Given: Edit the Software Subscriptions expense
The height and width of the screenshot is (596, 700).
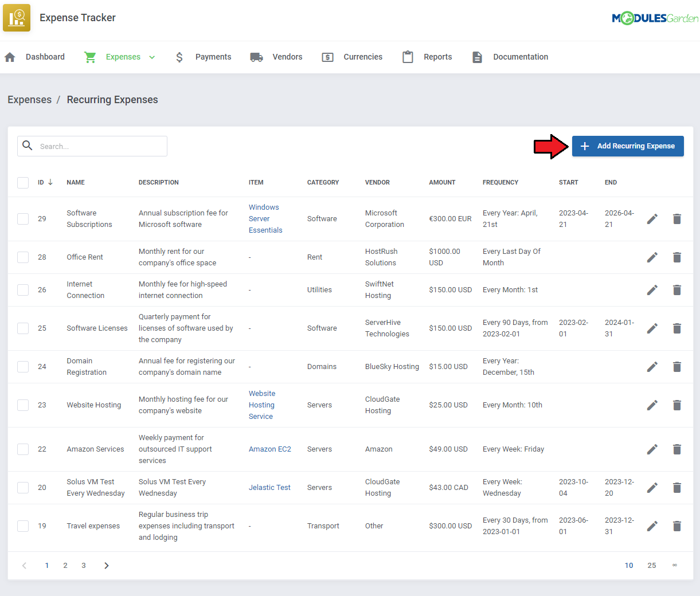Looking at the screenshot, I should [652, 219].
